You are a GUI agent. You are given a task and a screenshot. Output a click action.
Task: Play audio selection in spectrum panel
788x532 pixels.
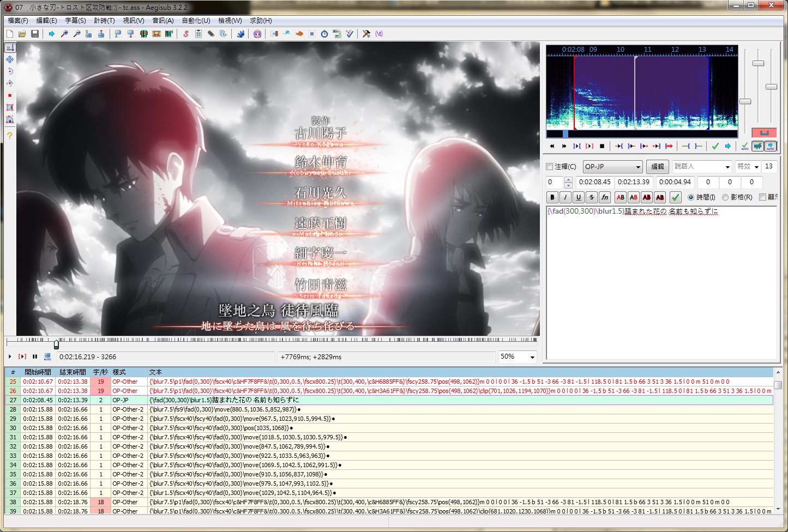(589, 146)
